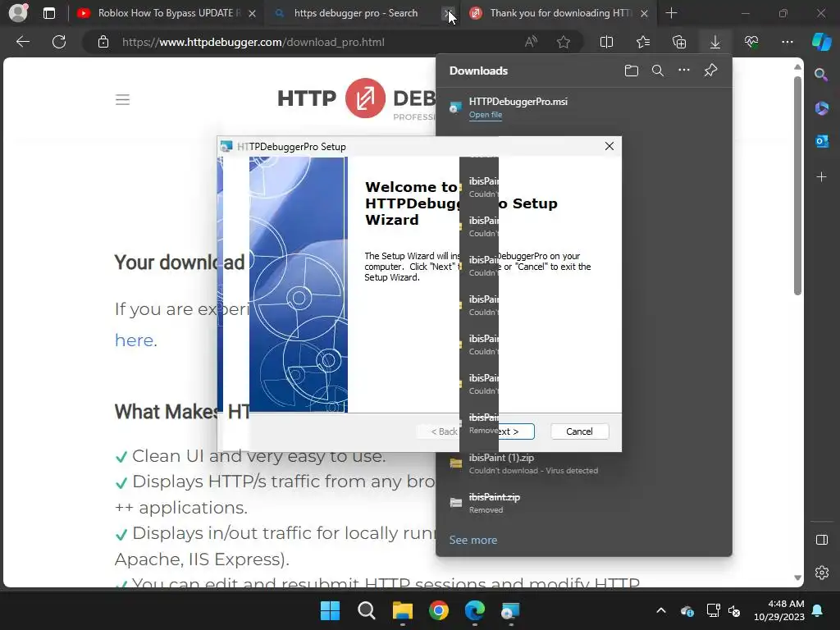The image size is (840, 630).
Task: Open the tab actions menu icon
Action: pos(48,13)
